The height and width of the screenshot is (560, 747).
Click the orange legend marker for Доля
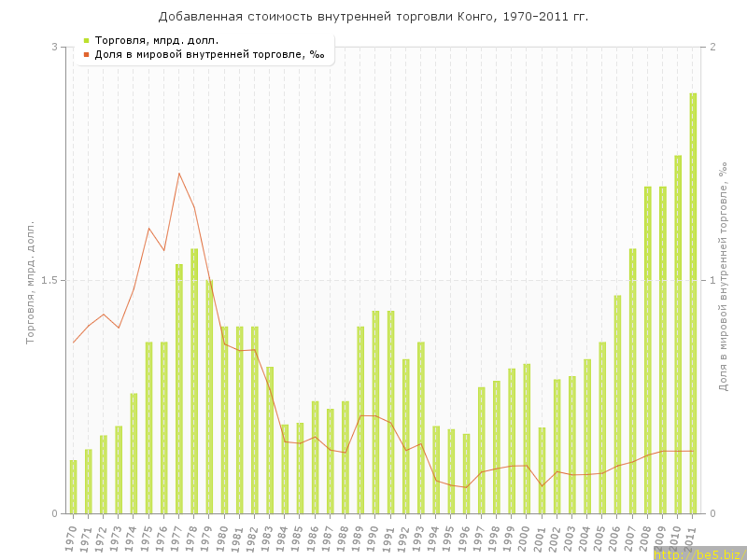[86, 54]
